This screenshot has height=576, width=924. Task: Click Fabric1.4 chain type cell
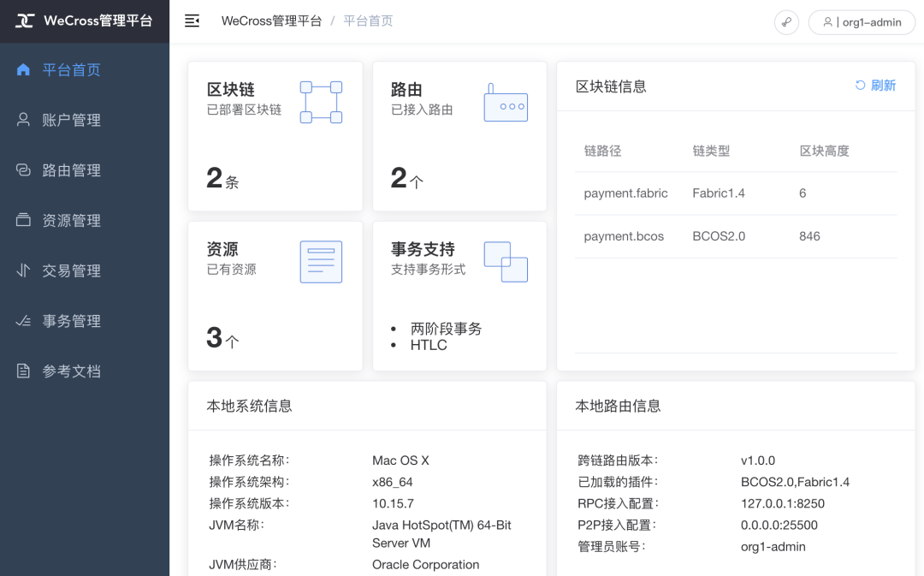pyautogui.click(x=719, y=193)
